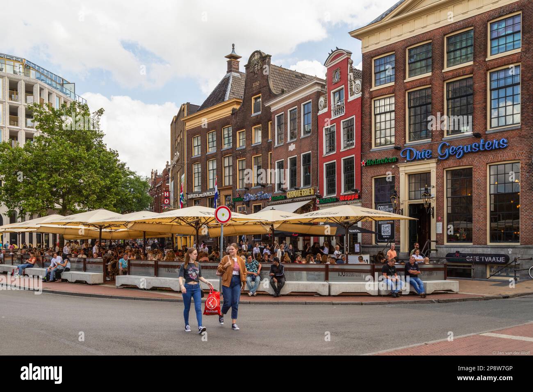This screenshot has width=533, height=392.
Task: Click the round red no-entry traffic sign
Action: 223,215
